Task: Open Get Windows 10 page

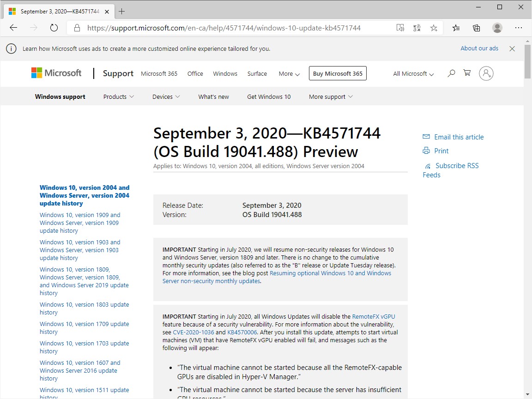Action: (x=269, y=97)
